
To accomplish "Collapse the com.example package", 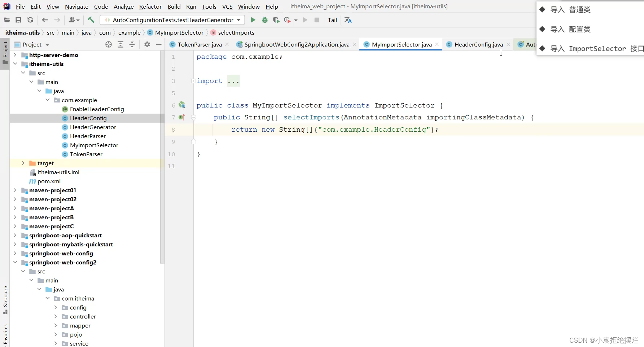I will coord(48,100).
